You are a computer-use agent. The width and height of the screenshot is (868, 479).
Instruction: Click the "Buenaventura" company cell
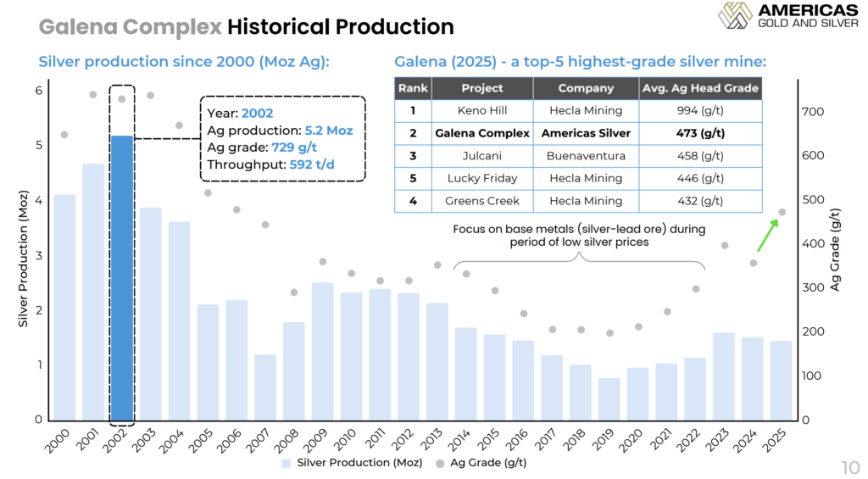point(586,156)
